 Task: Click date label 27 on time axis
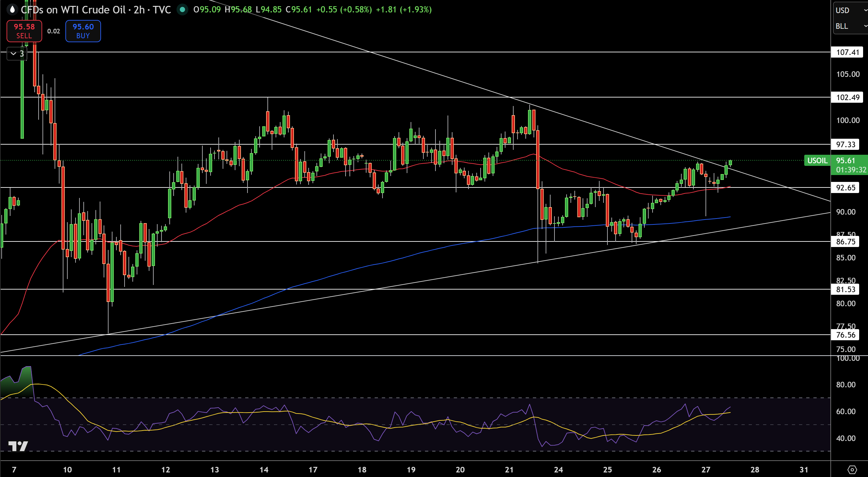click(x=706, y=469)
